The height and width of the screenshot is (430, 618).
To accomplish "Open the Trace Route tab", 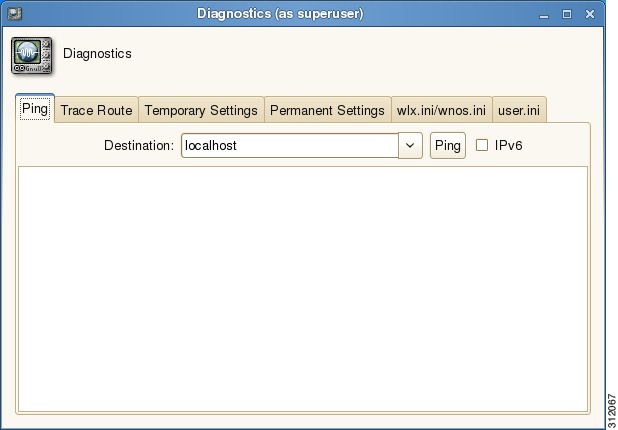I will 97,110.
